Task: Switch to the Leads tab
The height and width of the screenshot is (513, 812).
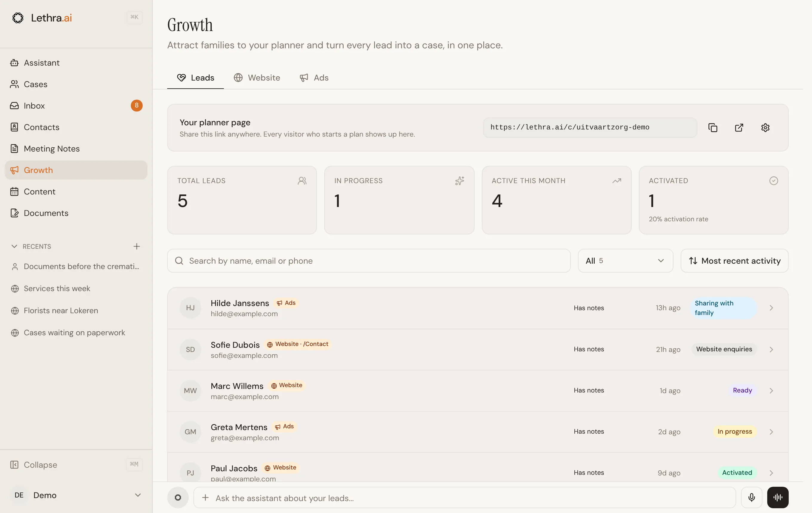Action: point(196,78)
